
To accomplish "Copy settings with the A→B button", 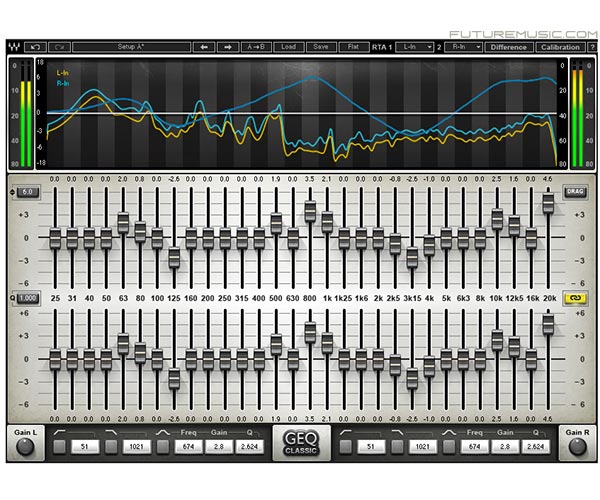I will tap(256, 47).
